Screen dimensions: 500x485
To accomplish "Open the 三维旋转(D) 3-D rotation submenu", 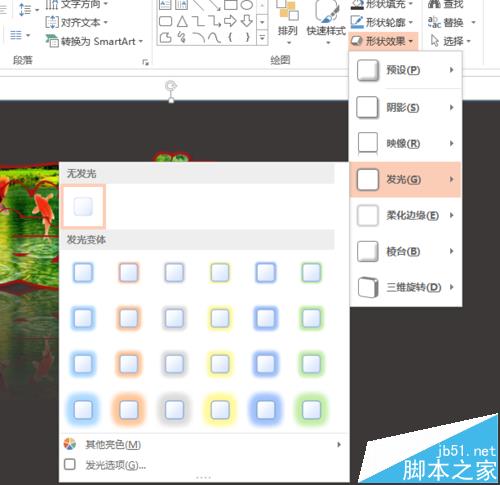I will tap(406, 287).
